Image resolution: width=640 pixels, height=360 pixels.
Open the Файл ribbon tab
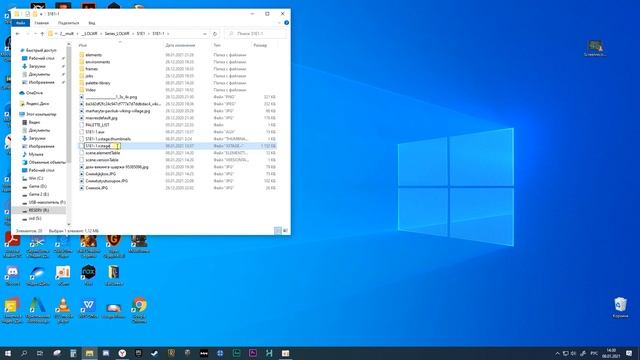coord(20,23)
